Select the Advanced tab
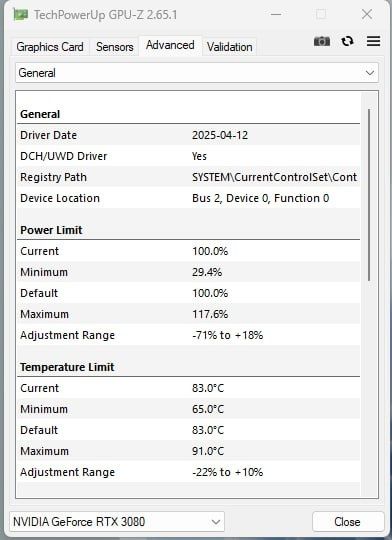The image size is (392, 540). [x=170, y=45]
